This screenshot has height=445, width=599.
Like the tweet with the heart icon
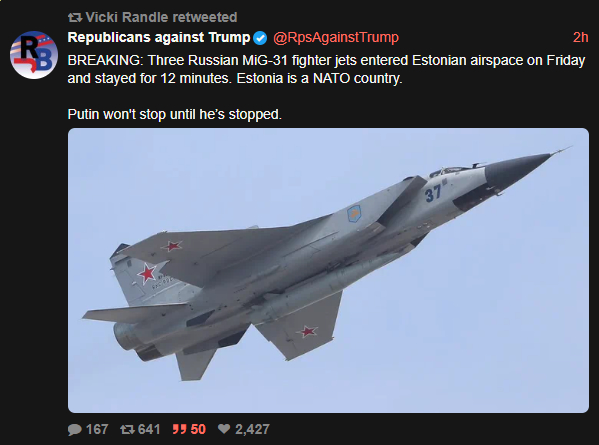(x=224, y=429)
